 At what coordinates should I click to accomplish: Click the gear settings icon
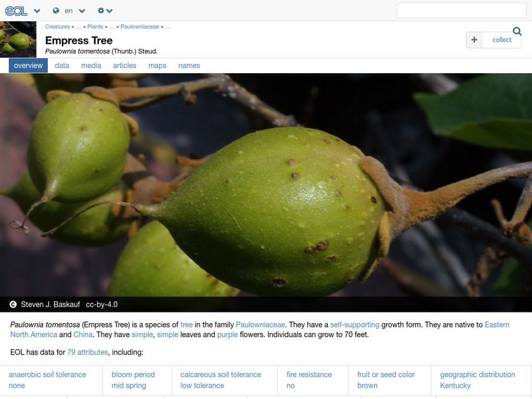101,11
